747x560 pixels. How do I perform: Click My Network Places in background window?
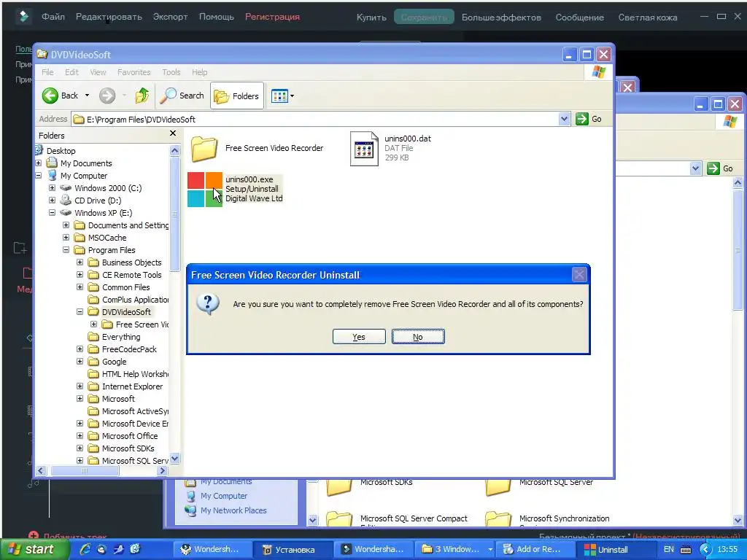click(x=233, y=510)
